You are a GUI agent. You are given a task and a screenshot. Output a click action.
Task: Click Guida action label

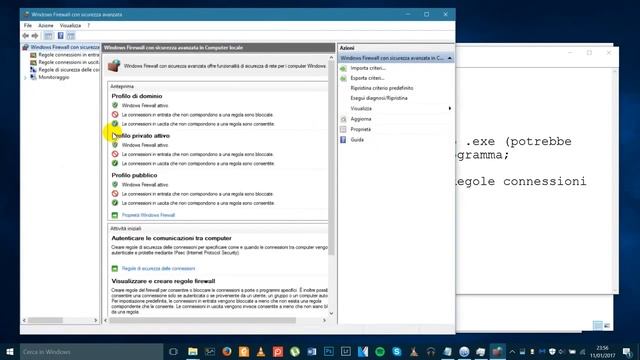click(x=357, y=140)
